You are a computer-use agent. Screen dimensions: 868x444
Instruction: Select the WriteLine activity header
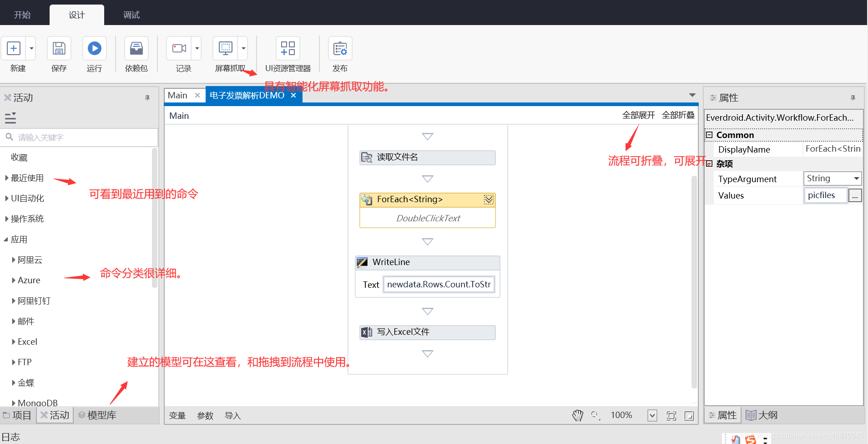click(x=428, y=262)
